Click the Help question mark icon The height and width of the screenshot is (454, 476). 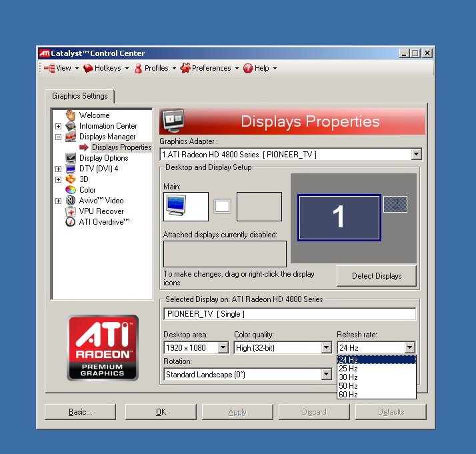248,68
